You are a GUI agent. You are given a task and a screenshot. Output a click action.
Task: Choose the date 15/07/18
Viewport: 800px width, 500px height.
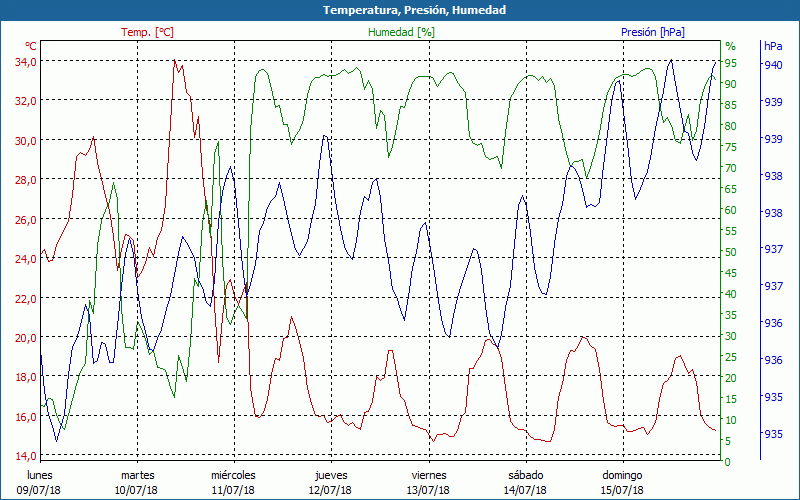(622, 491)
